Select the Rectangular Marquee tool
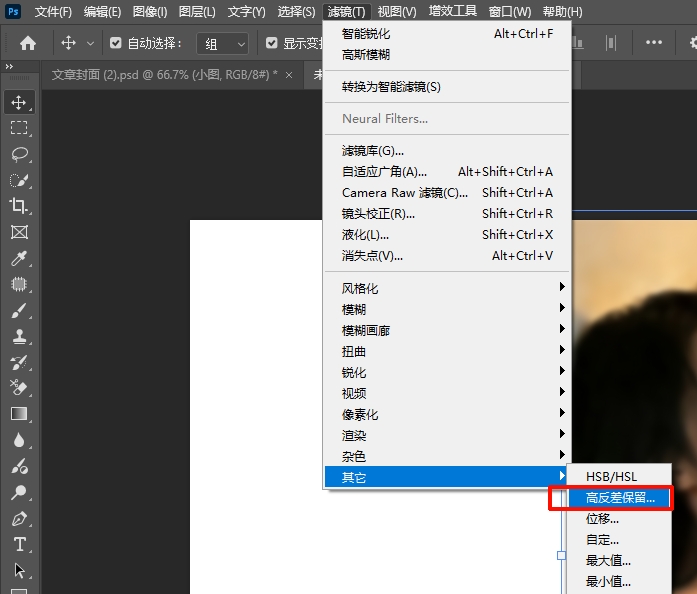This screenshot has width=697, height=594. coord(19,128)
